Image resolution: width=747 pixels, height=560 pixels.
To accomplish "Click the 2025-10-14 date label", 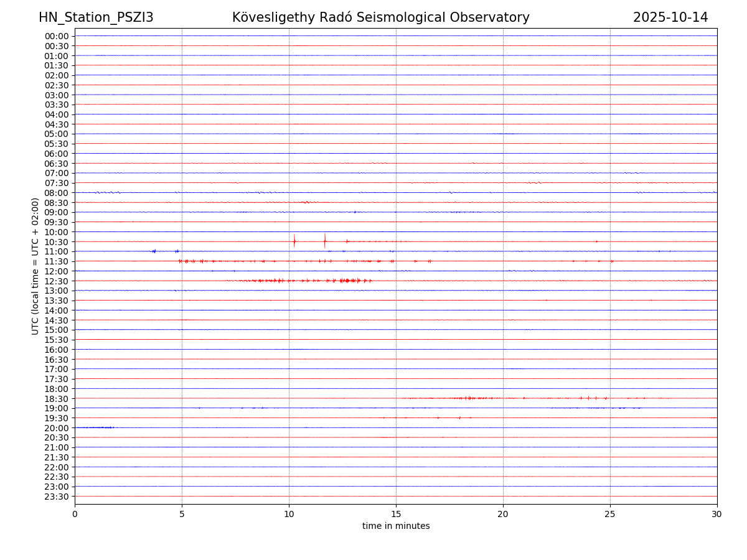I will click(x=670, y=17).
